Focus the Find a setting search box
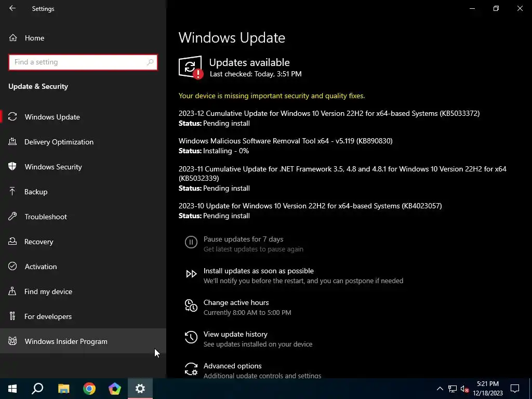 click(83, 62)
